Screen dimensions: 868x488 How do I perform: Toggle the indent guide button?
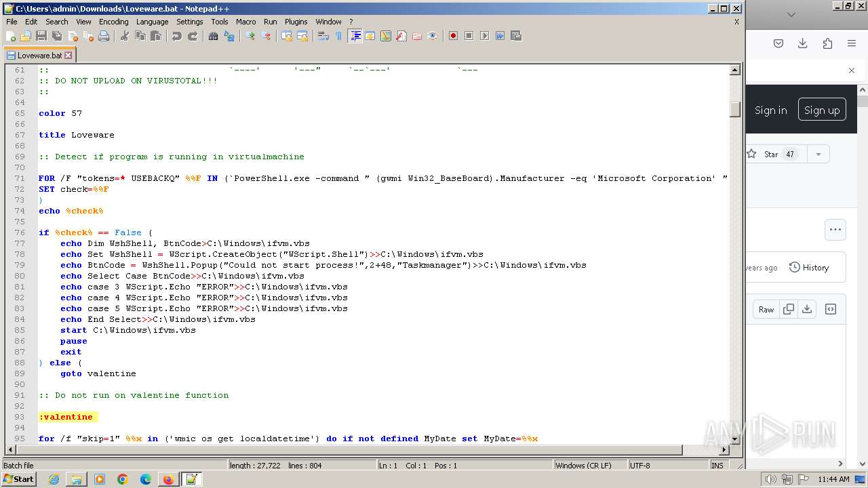(355, 36)
